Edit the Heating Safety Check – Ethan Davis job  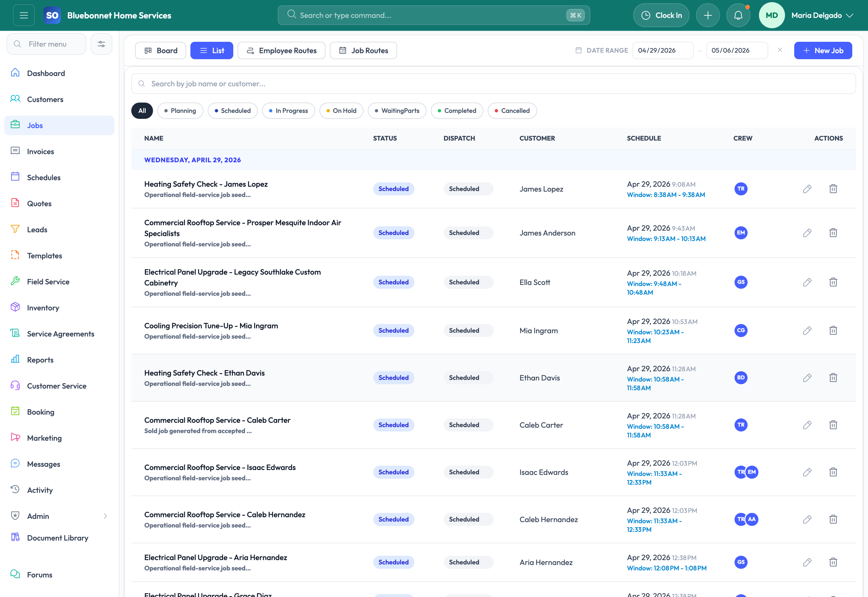(807, 378)
